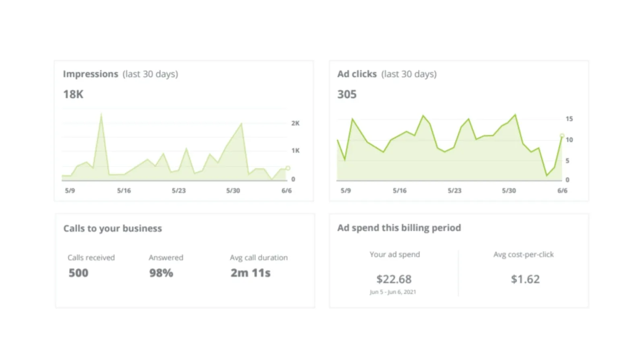Screen dimensions: 644x362
Task: Click the 2K gridline label
Action: tap(295, 123)
